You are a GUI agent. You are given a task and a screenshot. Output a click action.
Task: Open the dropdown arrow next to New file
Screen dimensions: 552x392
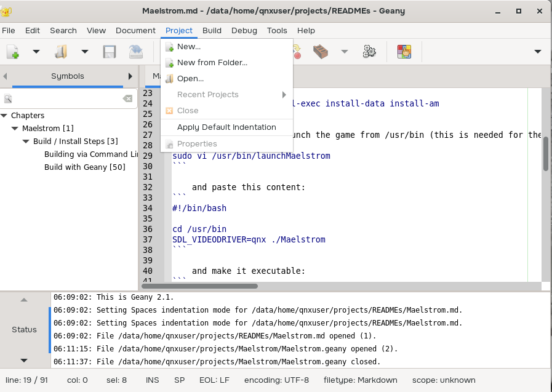pos(36,52)
